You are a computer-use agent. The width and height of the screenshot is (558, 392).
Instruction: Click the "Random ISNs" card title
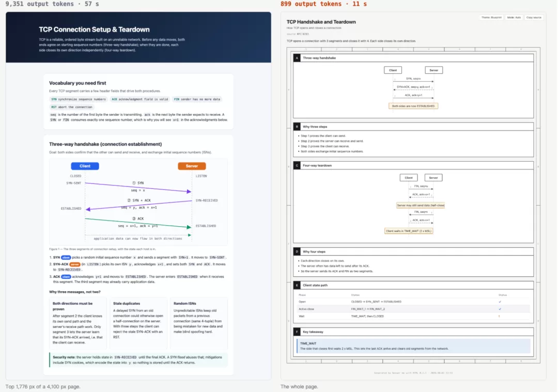(x=184, y=304)
